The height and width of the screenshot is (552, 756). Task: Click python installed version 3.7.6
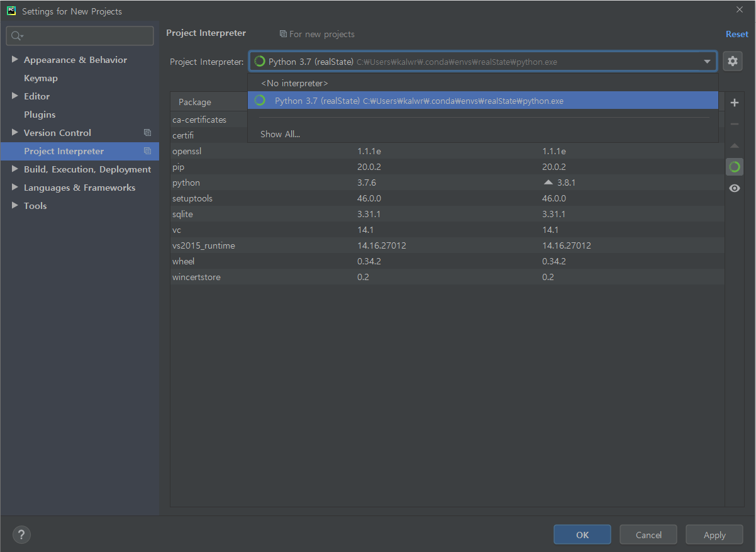click(367, 183)
